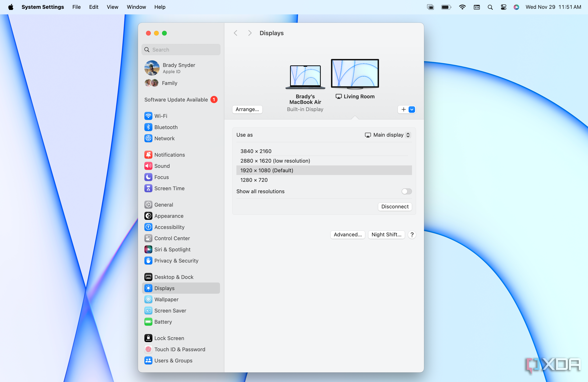Toggle Show all resolutions switch
588x382 pixels.
coord(407,191)
